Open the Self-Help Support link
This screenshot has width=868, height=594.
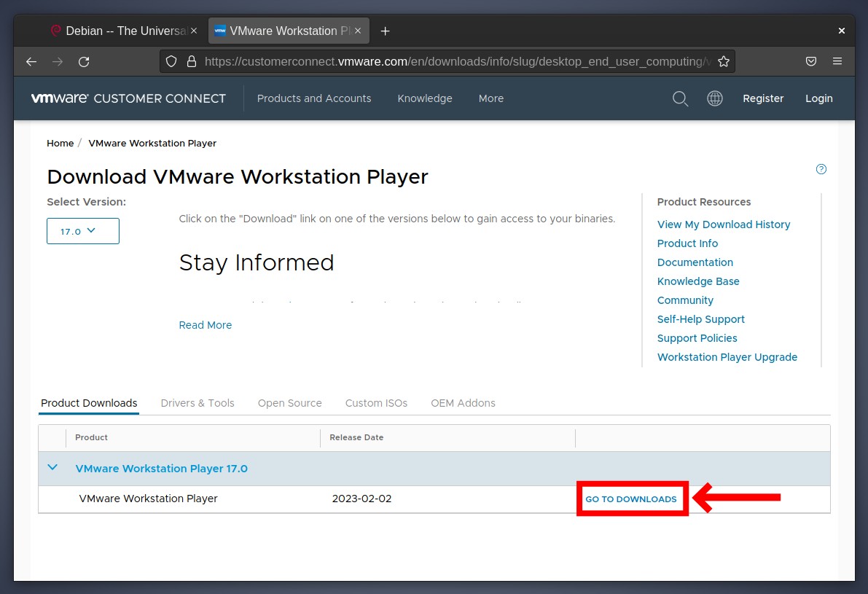[701, 319]
